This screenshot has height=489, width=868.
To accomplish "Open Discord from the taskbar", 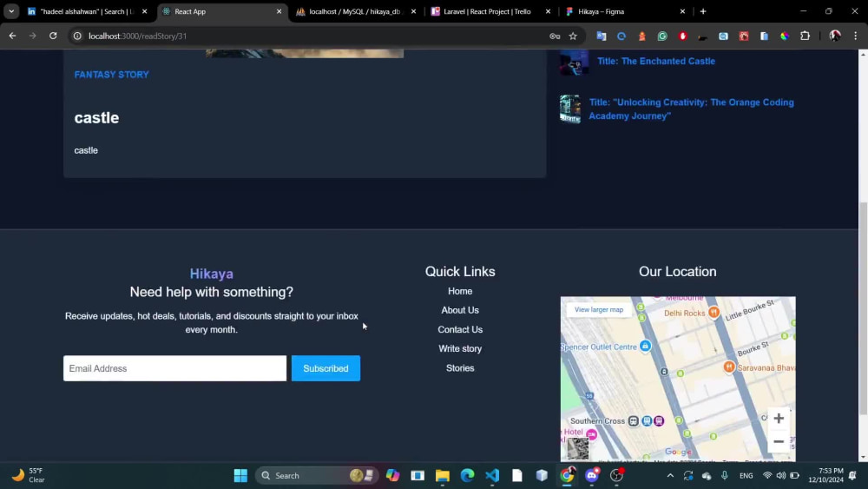I will point(592,476).
